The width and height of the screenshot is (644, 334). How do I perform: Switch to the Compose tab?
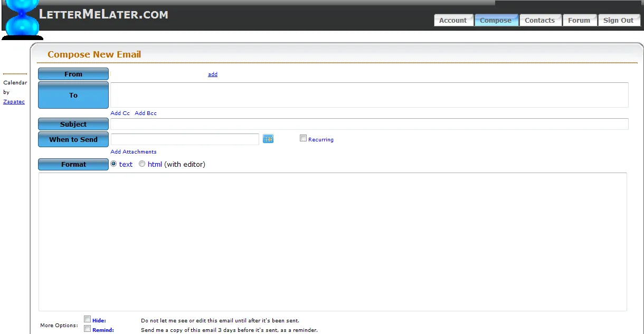pyautogui.click(x=496, y=20)
